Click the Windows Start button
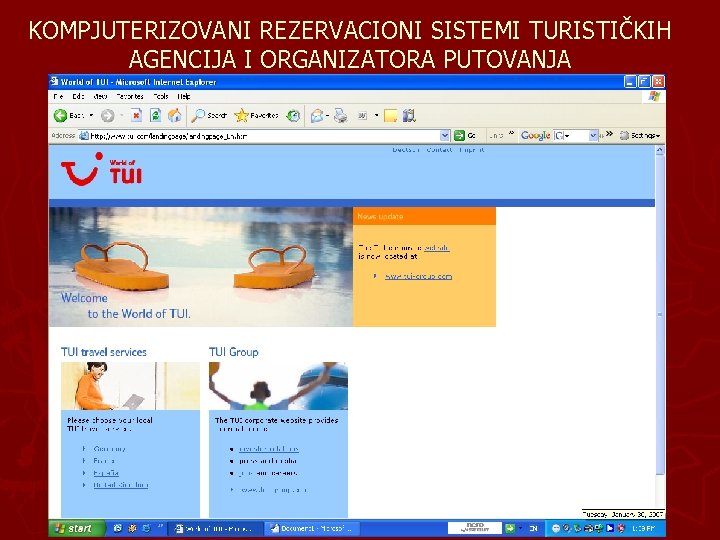This screenshot has height=540, width=720. 77,529
